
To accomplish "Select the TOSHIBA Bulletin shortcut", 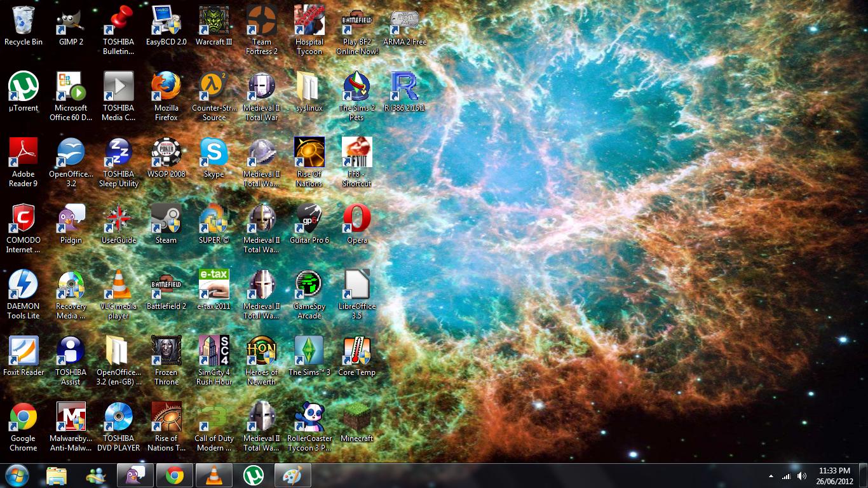I will click(x=119, y=30).
